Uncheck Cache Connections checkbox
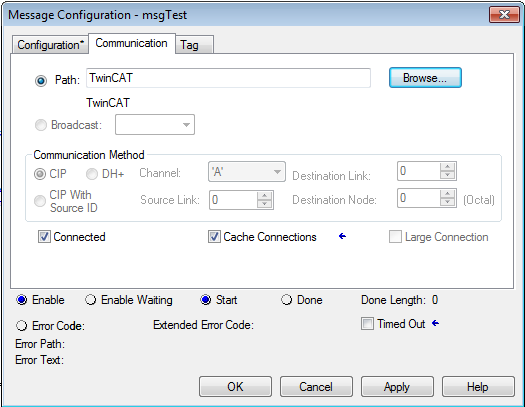Screen dimensions: 525x407 click(x=214, y=237)
